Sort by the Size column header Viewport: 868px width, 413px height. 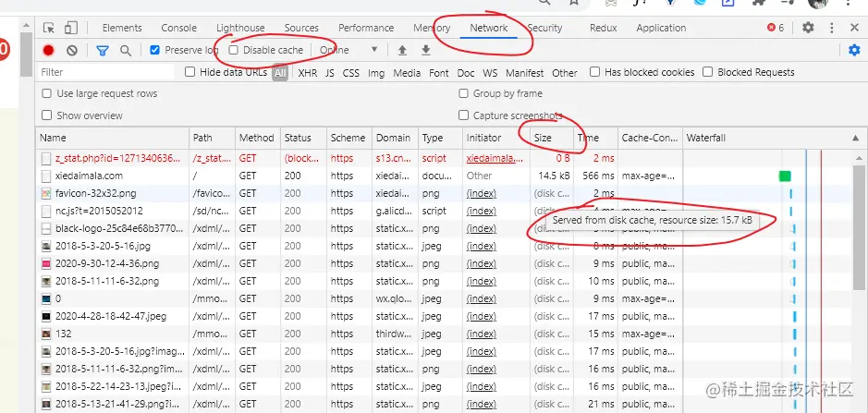552,138
